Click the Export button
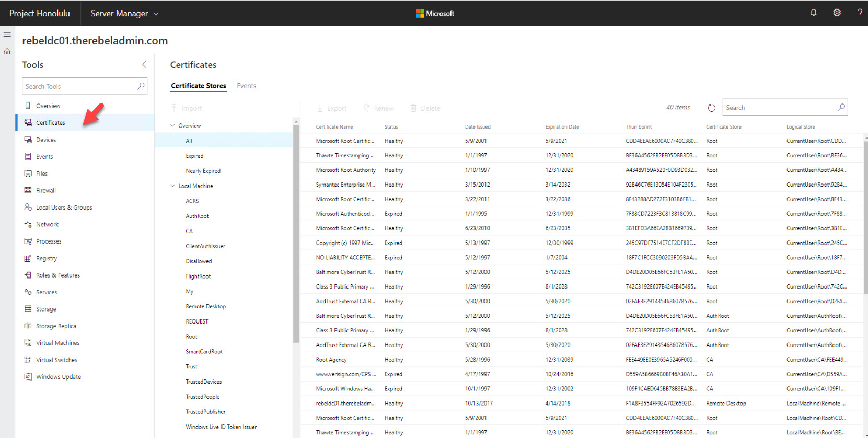Viewport: 868px width, 438px height. pyautogui.click(x=332, y=108)
